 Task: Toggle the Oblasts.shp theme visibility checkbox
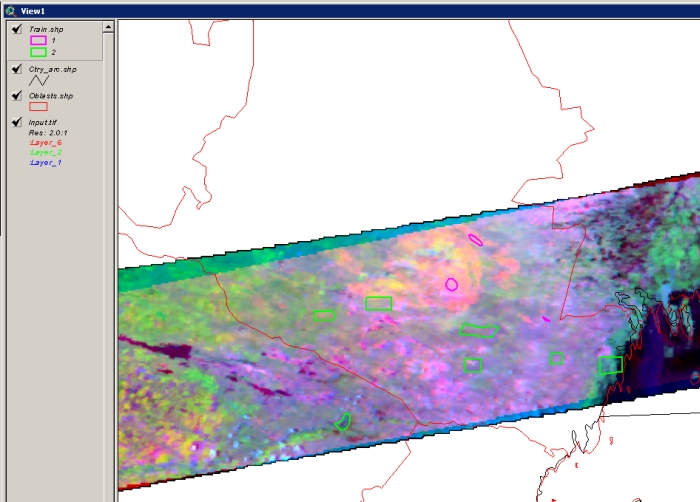point(17,96)
